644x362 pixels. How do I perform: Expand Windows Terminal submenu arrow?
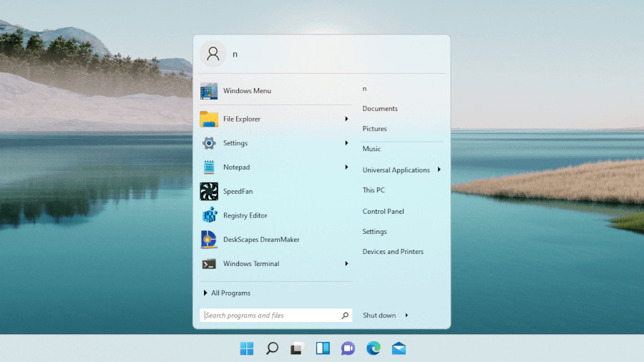point(346,263)
